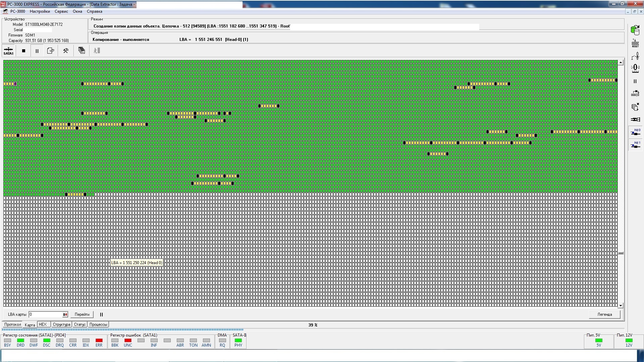
Task: Click the 39 % progress text
Action: [313, 325]
